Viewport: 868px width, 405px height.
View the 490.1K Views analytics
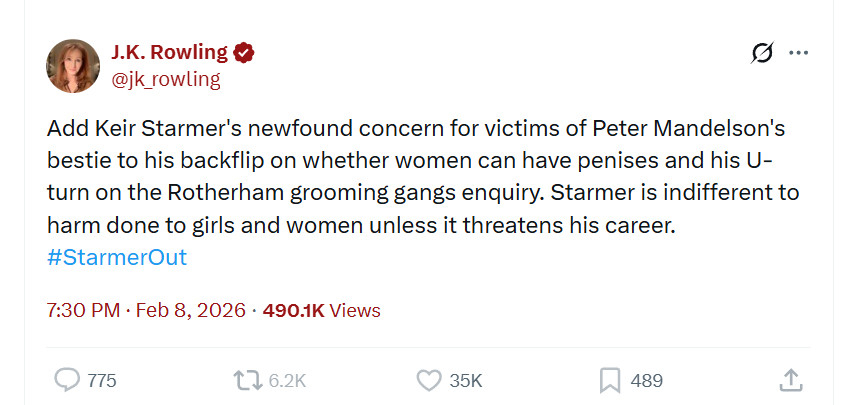pyautogui.click(x=321, y=310)
